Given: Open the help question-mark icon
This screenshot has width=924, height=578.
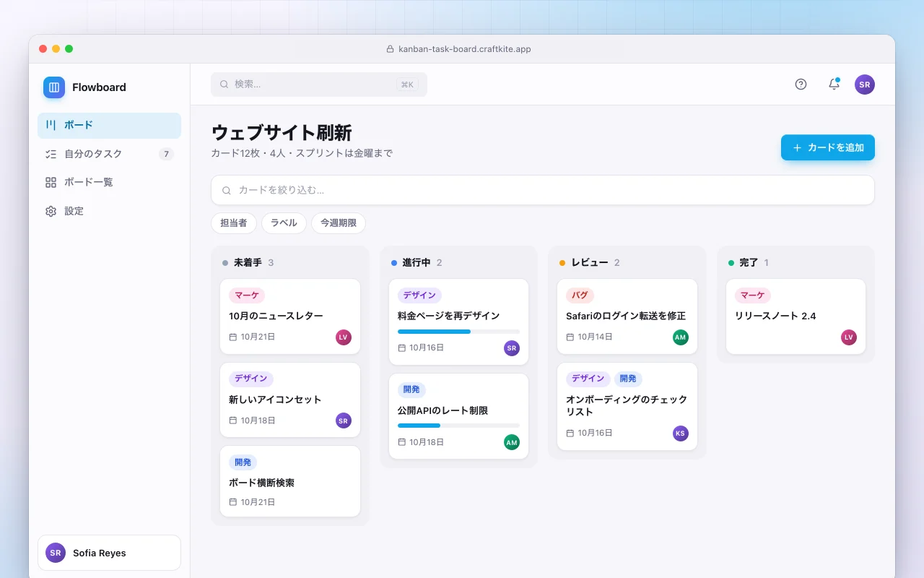Looking at the screenshot, I should 801,84.
